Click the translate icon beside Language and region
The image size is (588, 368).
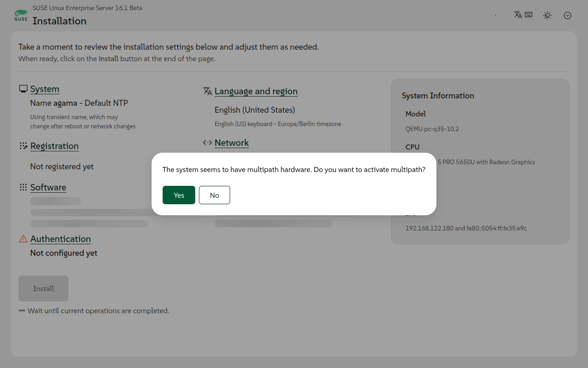[207, 91]
